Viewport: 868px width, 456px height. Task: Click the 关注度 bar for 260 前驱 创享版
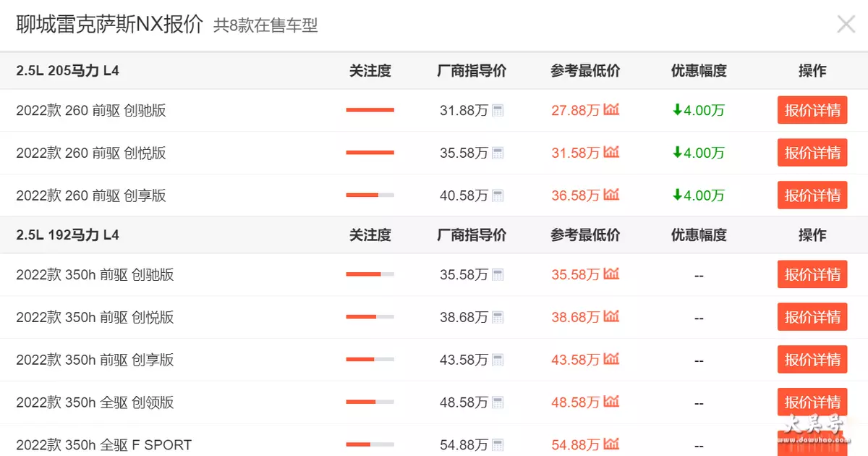pos(370,195)
